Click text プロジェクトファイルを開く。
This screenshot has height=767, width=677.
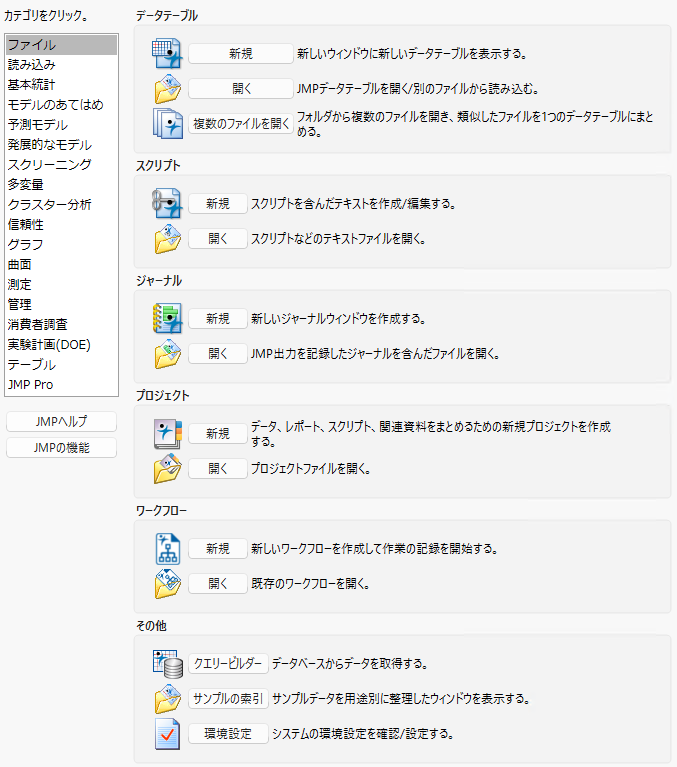pyautogui.click(x=311, y=469)
